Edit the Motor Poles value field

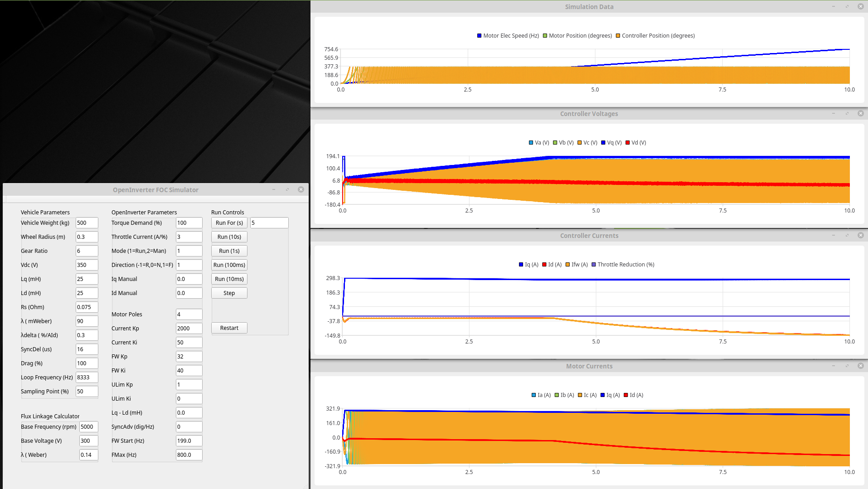coord(189,315)
